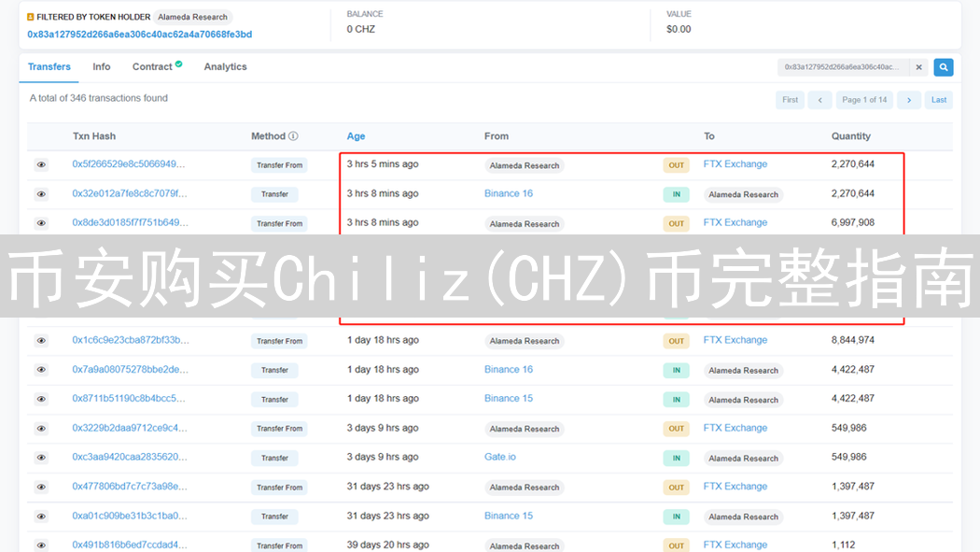Open txn hash 0xc3aa9420caa2835620
This screenshot has width=980, height=552.
coord(130,457)
